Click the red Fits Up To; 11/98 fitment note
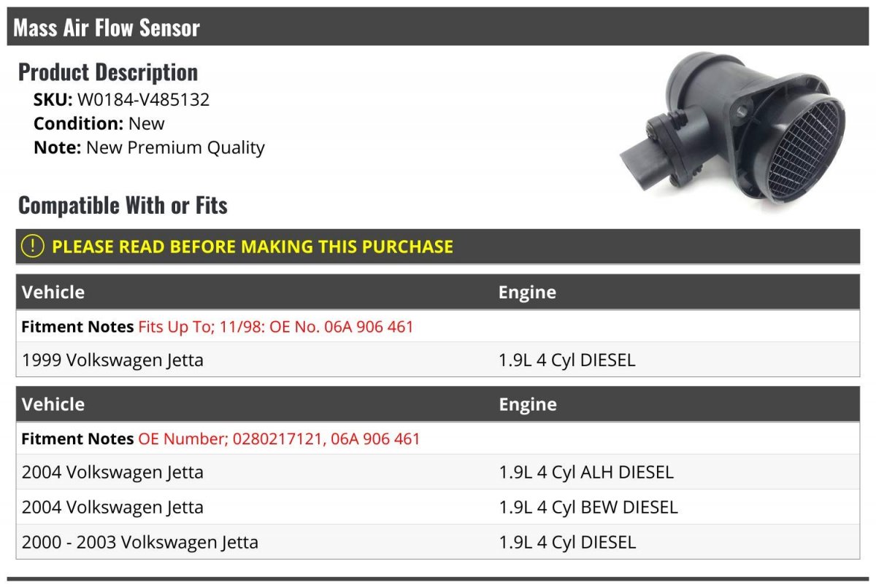 tap(276, 327)
